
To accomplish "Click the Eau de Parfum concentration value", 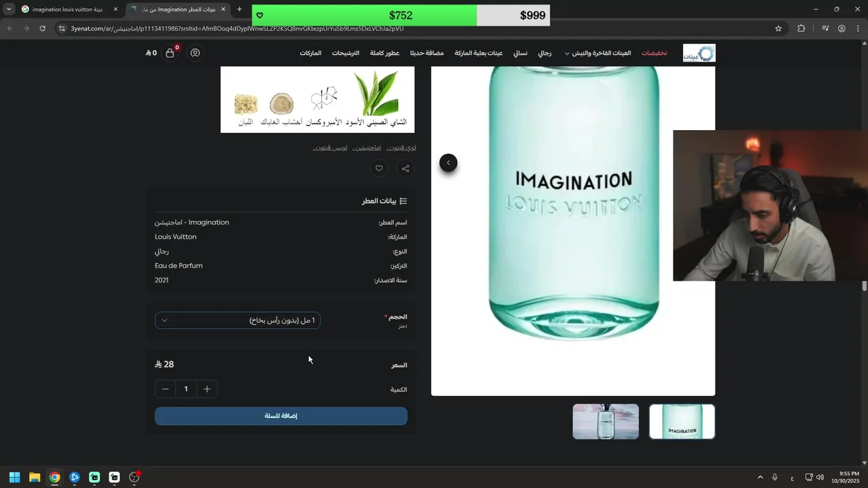I will (x=178, y=266).
